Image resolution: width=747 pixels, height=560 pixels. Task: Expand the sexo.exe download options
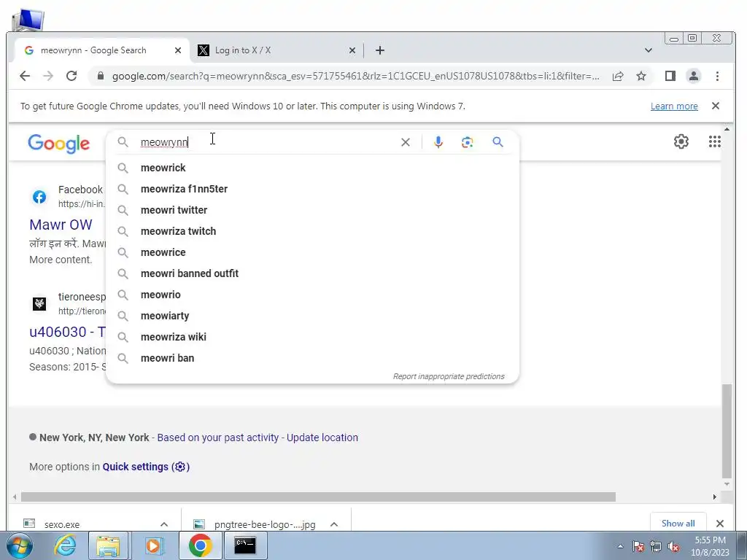(x=164, y=524)
